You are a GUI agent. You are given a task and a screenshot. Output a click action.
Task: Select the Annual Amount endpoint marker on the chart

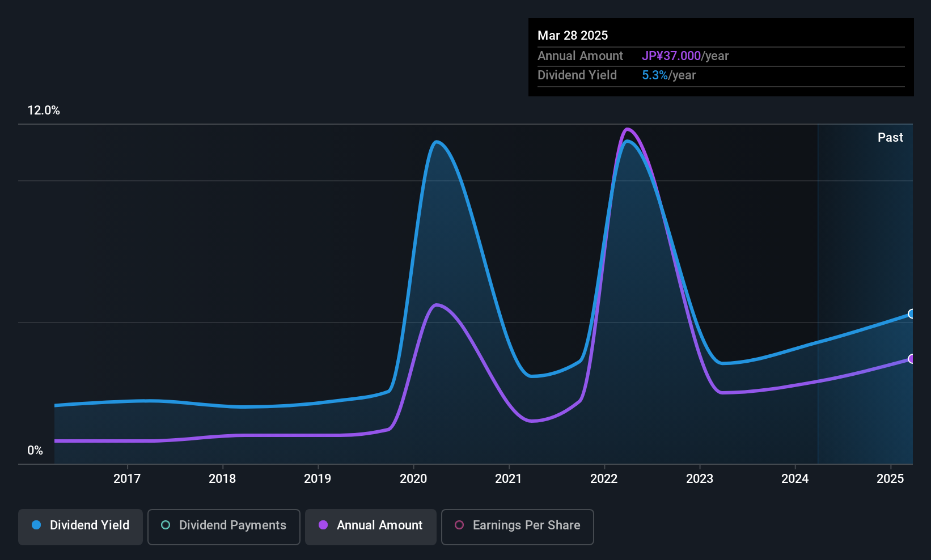912,359
